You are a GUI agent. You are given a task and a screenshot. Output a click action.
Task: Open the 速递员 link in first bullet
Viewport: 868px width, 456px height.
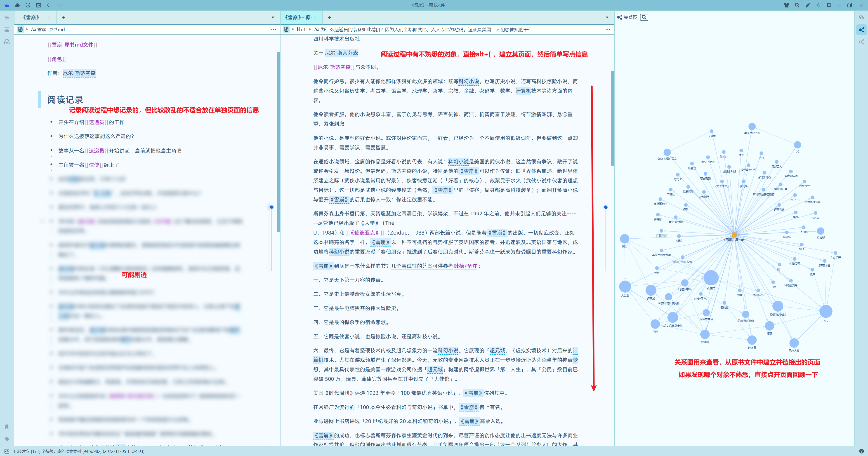pos(96,122)
